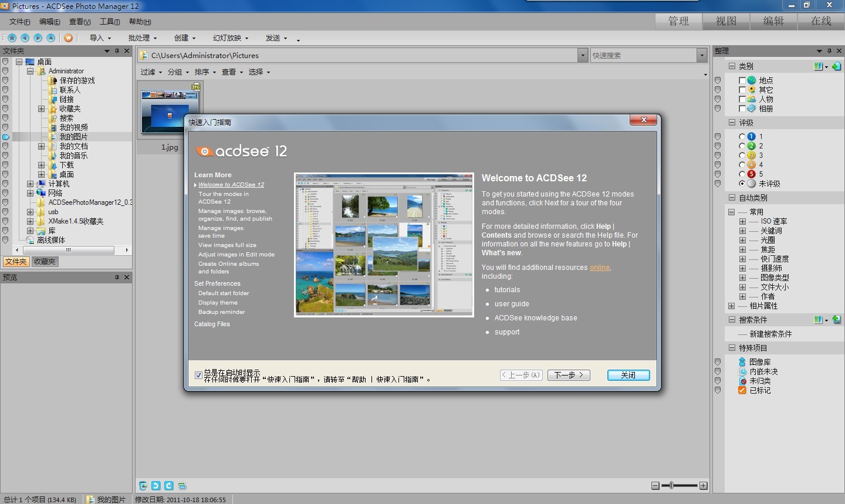The image size is (845, 504).
Task: Click the thumbnail size zoom slider
Action: pyautogui.click(x=680, y=485)
